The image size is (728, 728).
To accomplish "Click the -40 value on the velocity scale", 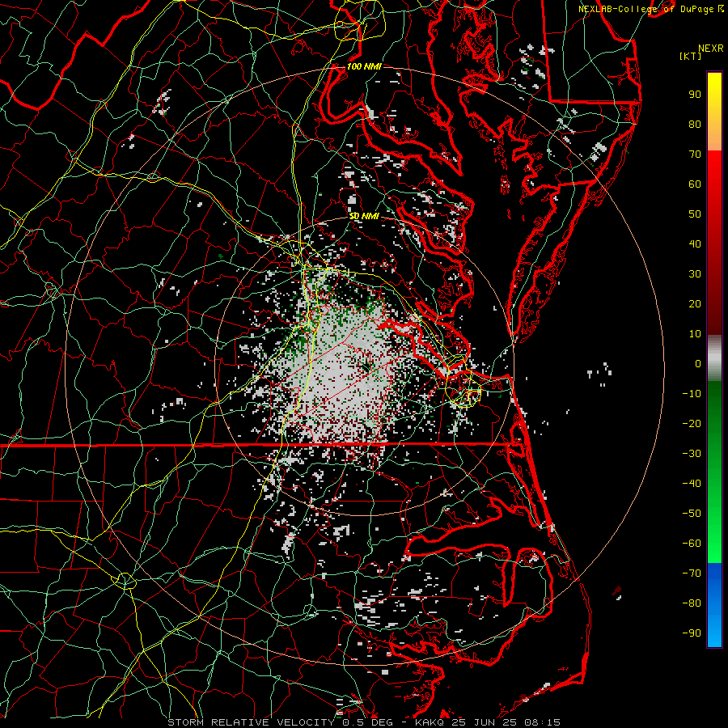I will coord(692,484).
